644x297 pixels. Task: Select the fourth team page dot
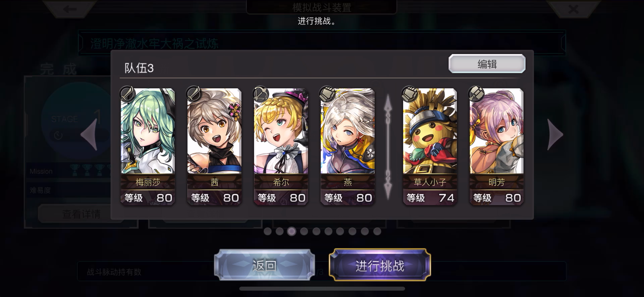pyautogui.click(x=304, y=231)
